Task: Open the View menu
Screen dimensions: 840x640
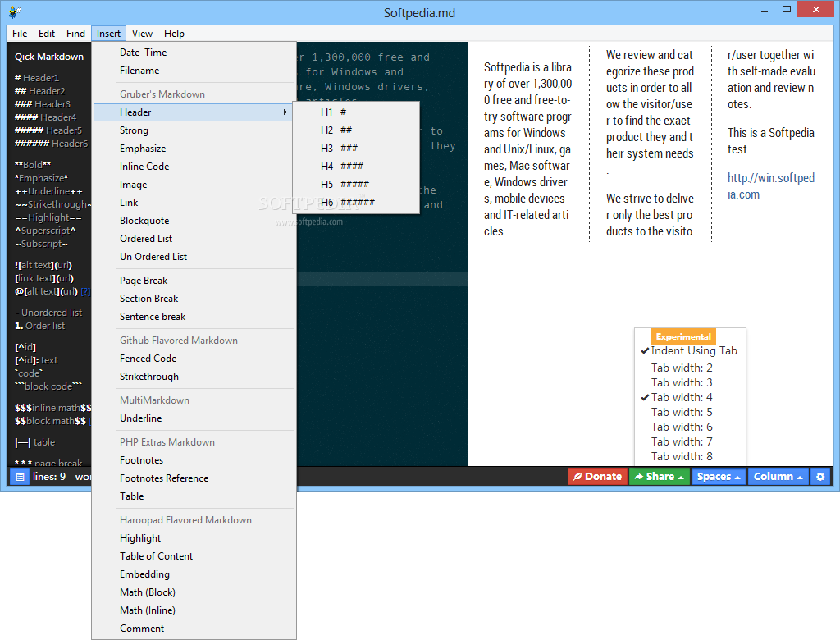Action: (142, 34)
